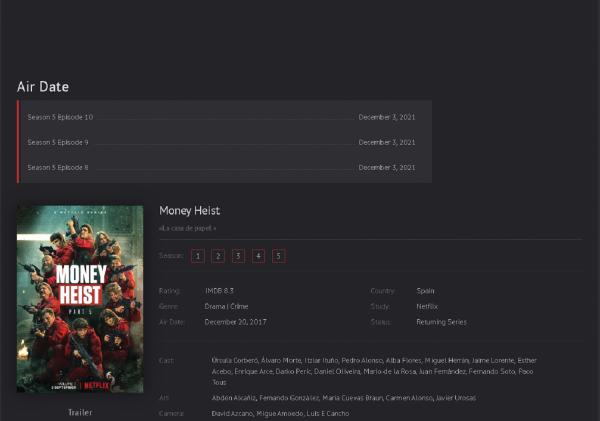
Task: Click cast member Pedro Alonso
Action: coord(362,361)
